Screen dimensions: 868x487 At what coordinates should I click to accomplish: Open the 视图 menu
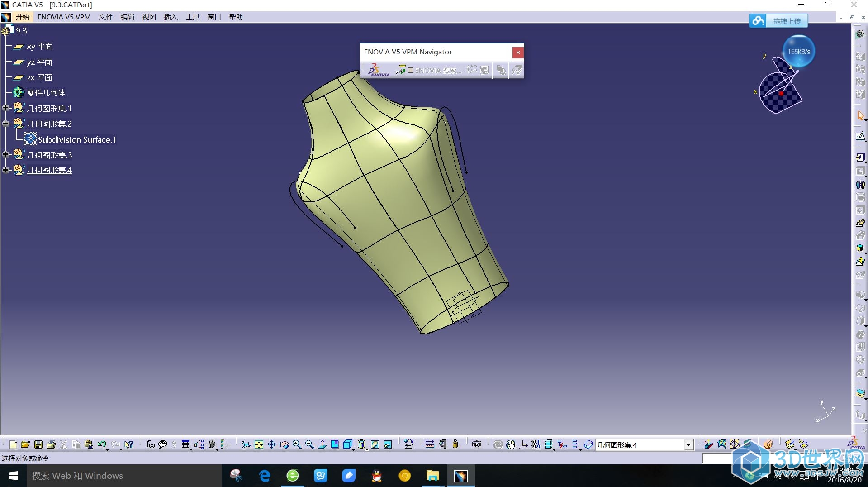pos(149,17)
